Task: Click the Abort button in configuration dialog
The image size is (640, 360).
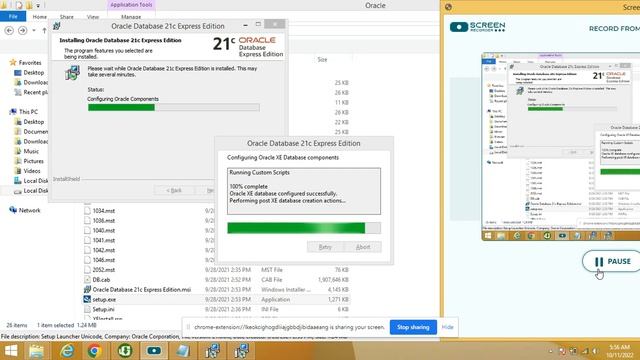Action: pos(363,247)
